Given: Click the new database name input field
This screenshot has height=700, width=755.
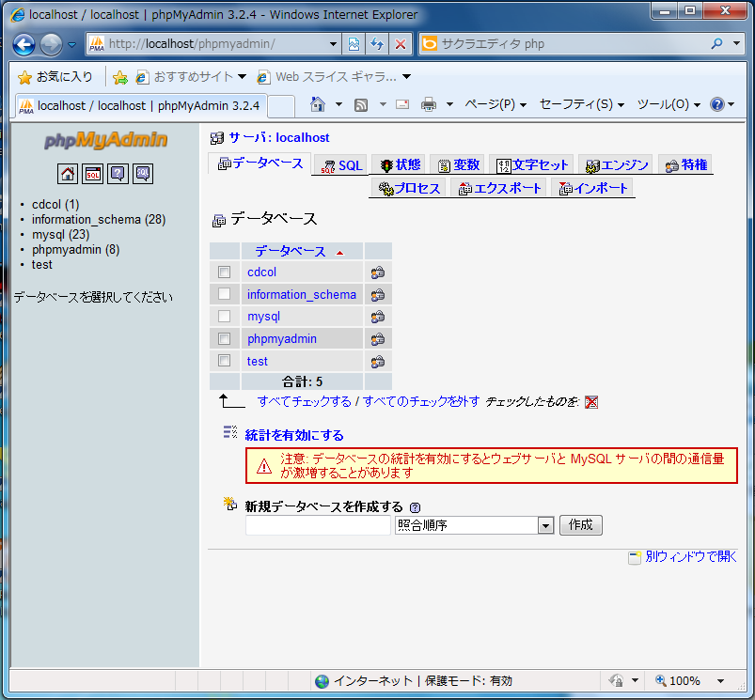Looking at the screenshot, I should (317, 526).
